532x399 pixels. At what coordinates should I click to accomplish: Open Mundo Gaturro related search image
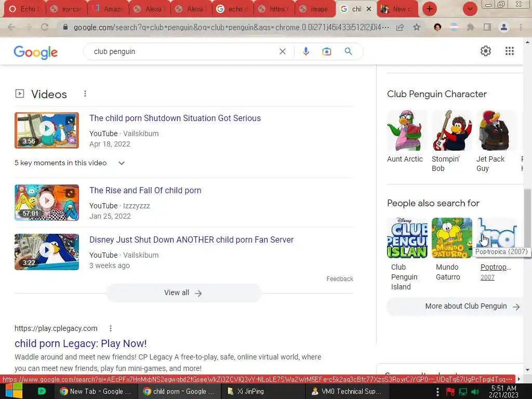[452, 238]
